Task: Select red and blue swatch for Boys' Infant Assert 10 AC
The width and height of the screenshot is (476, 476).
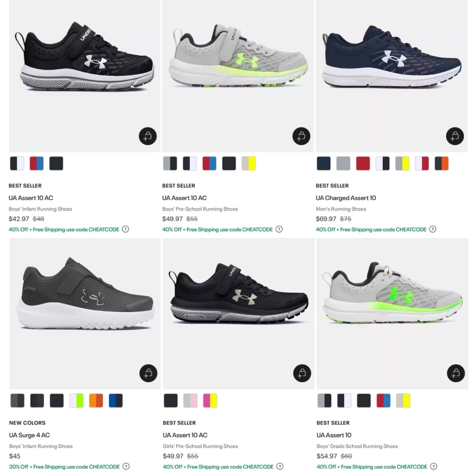Action: pos(37,163)
